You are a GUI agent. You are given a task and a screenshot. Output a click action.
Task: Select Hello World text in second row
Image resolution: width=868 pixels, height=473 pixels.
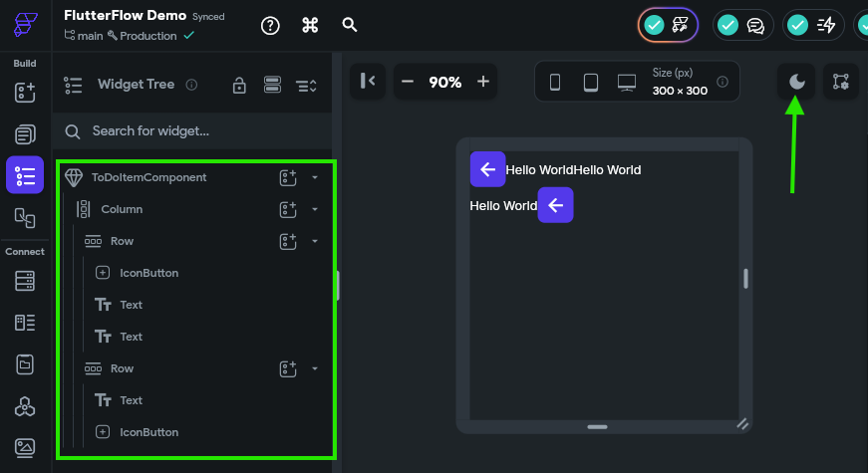[x=503, y=206]
